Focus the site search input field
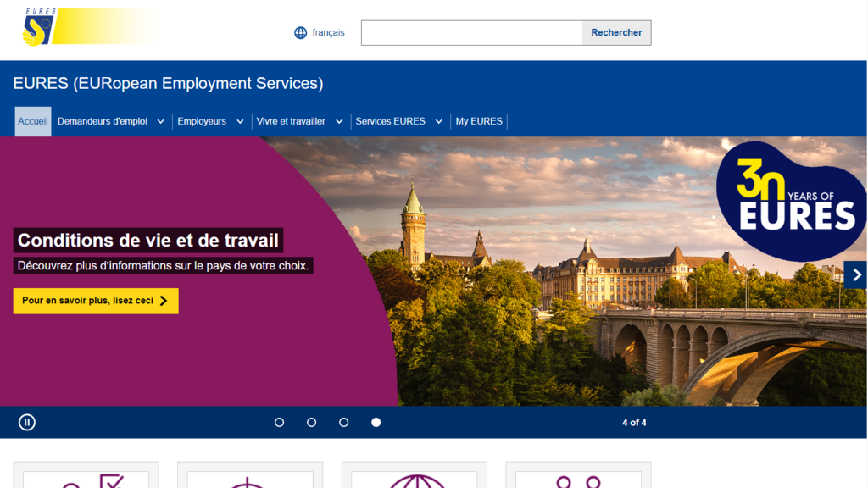This screenshot has height=488, width=868. click(471, 33)
